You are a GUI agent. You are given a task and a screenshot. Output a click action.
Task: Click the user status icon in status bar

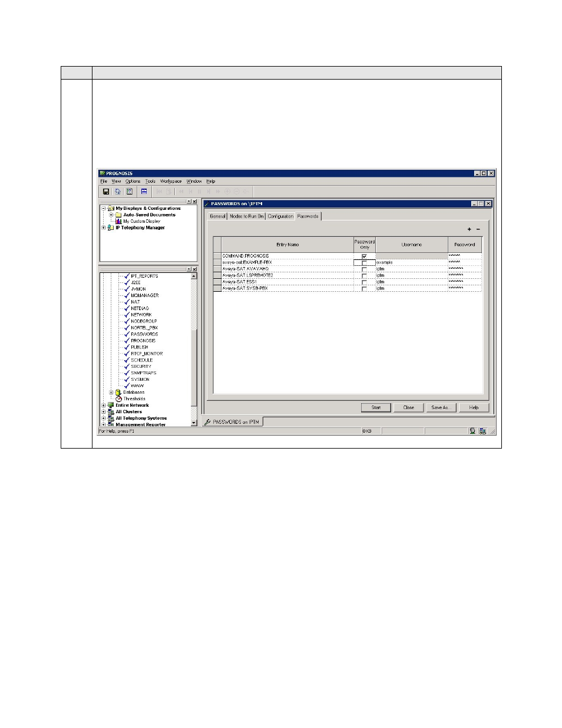coord(472,431)
